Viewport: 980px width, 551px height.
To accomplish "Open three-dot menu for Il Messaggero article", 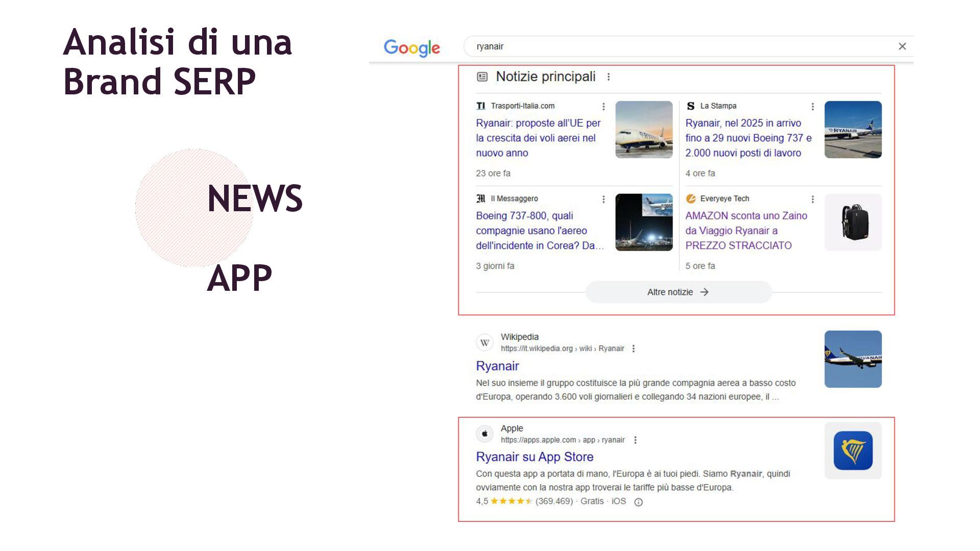I will click(x=603, y=199).
